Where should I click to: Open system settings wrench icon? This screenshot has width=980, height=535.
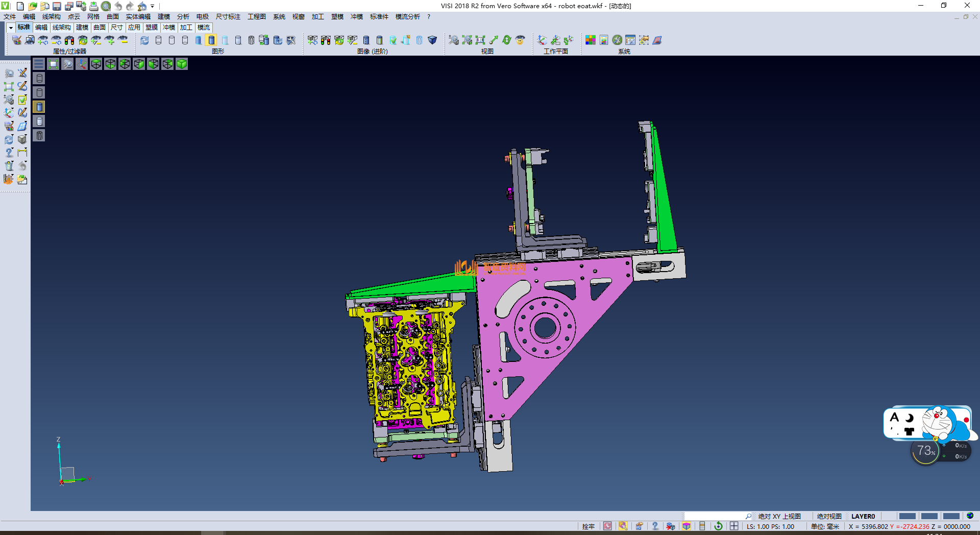coord(617,40)
